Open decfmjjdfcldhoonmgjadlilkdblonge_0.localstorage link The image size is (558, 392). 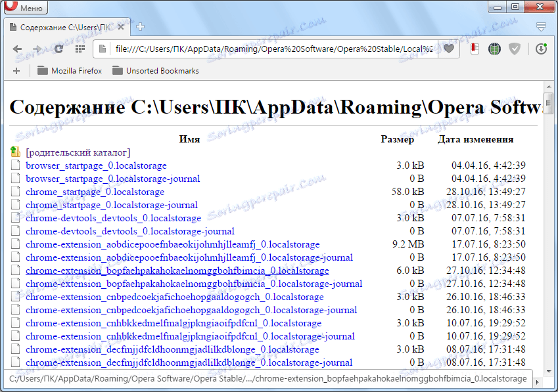point(173,350)
